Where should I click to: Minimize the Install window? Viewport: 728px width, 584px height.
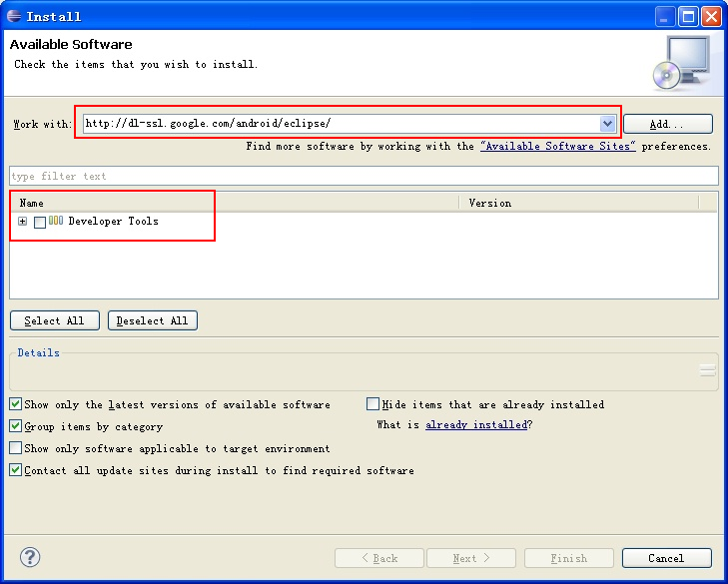[x=665, y=17]
